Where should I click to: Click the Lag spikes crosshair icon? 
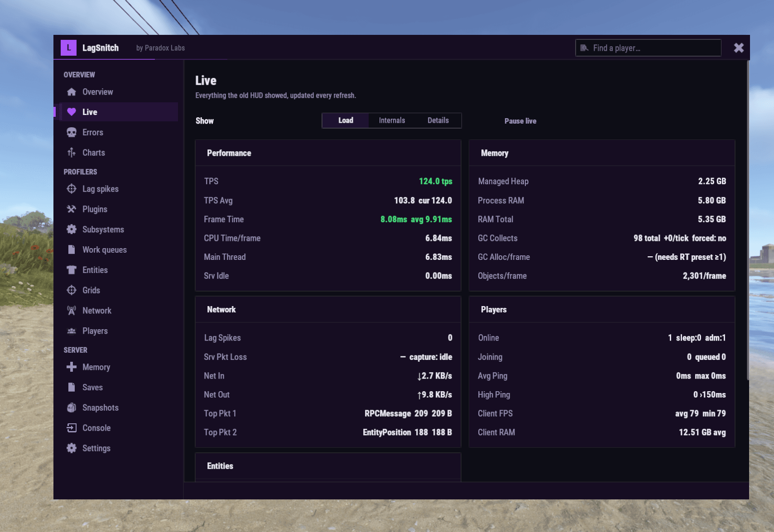coord(72,189)
